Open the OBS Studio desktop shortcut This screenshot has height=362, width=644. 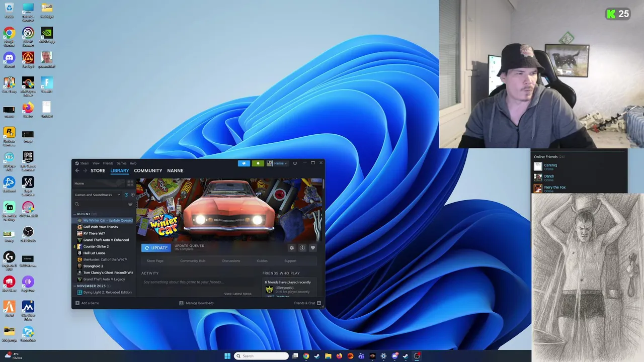[x=28, y=234]
